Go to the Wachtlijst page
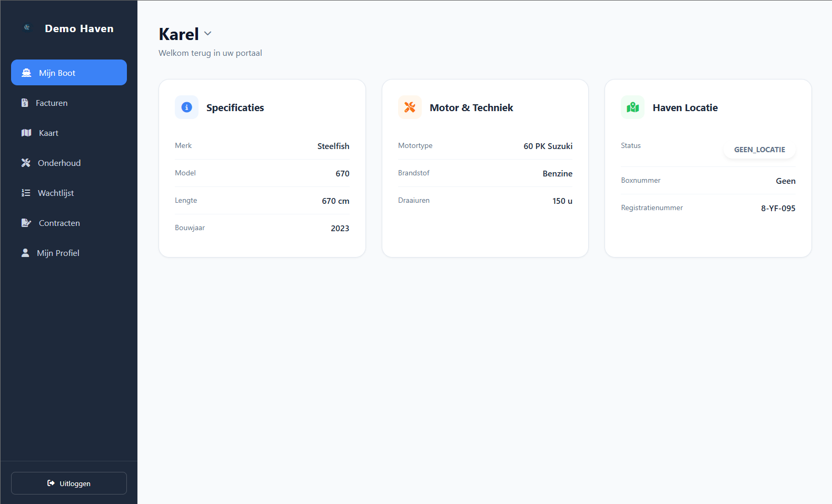This screenshot has height=504, width=832. click(x=69, y=193)
